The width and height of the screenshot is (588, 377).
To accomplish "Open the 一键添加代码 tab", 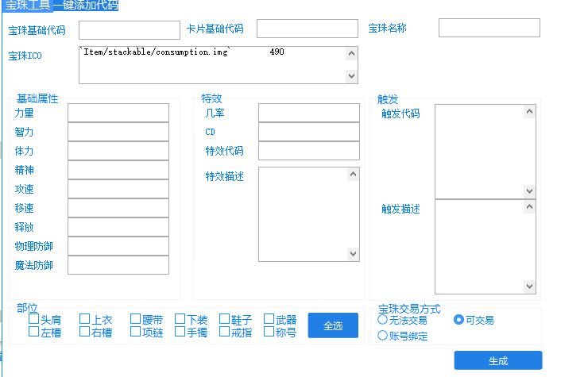I will [x=85, y=6].
